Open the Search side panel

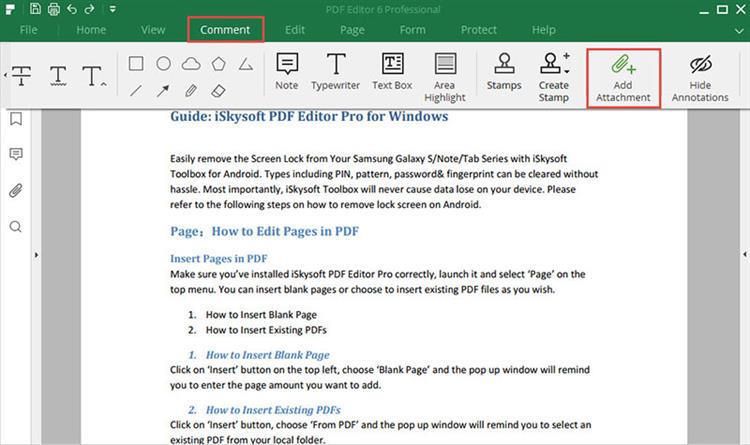[x=16, y=226]
